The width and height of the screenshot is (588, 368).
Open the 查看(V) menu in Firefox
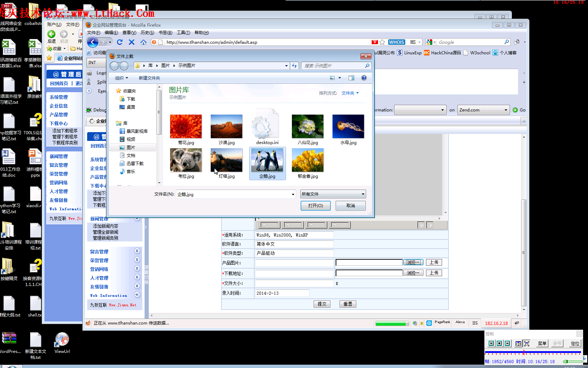pos(129,33)
